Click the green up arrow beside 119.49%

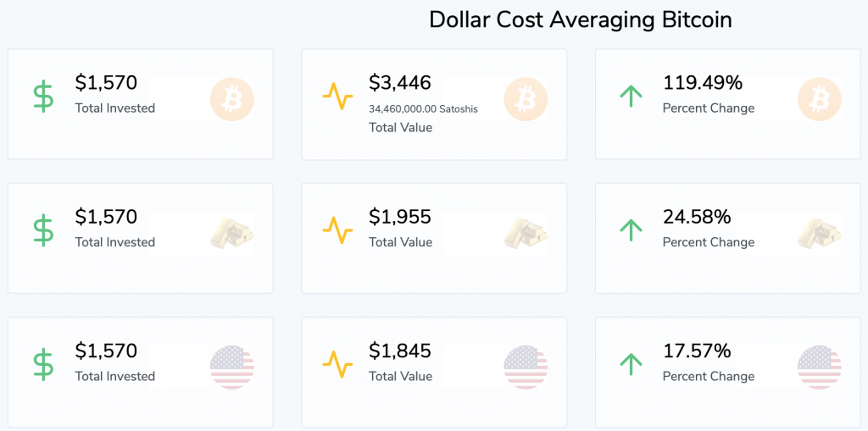coord(631,97)
